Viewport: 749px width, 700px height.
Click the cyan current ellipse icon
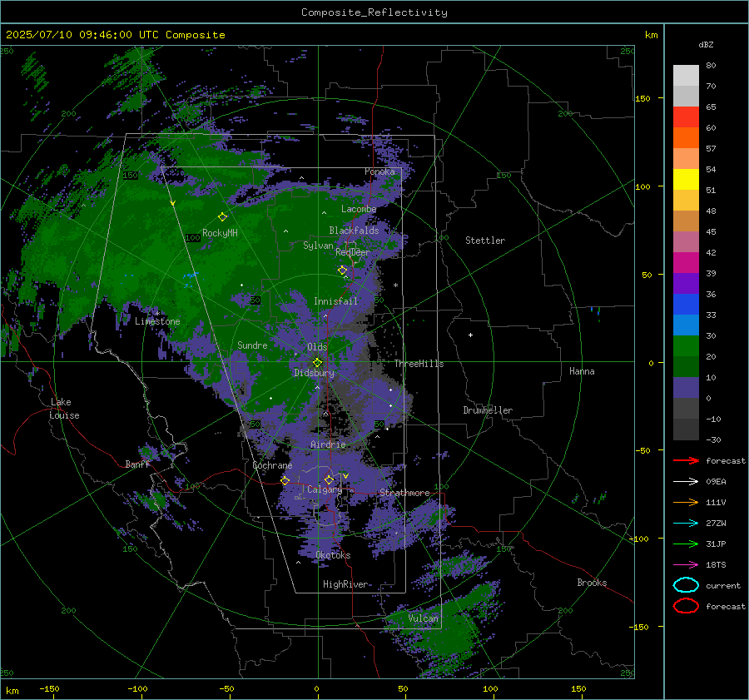(x=686, y=585)
